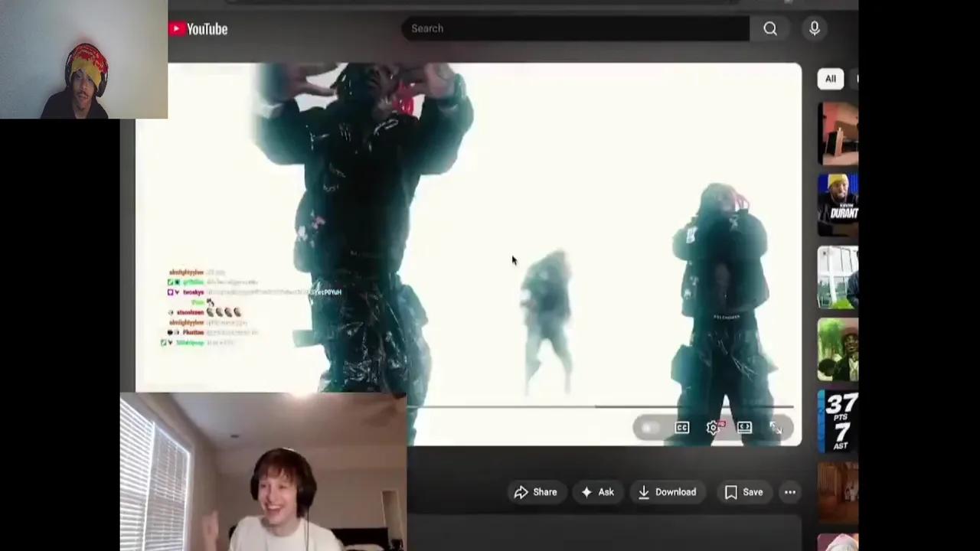
Task: Open the green outdoor recommended thumbnail
Action: point(838,349)
